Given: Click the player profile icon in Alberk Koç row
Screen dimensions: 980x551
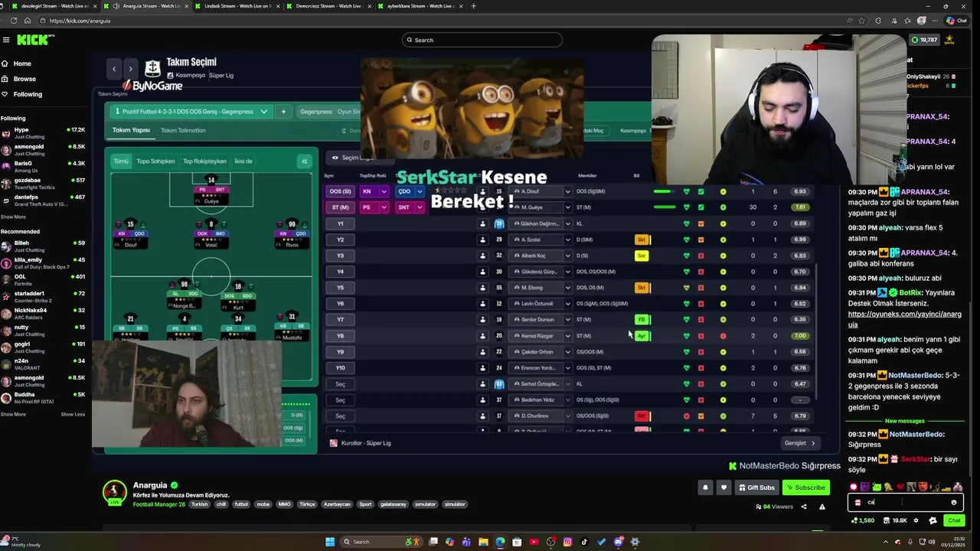Looking at the screenshot, I should 482,256.
